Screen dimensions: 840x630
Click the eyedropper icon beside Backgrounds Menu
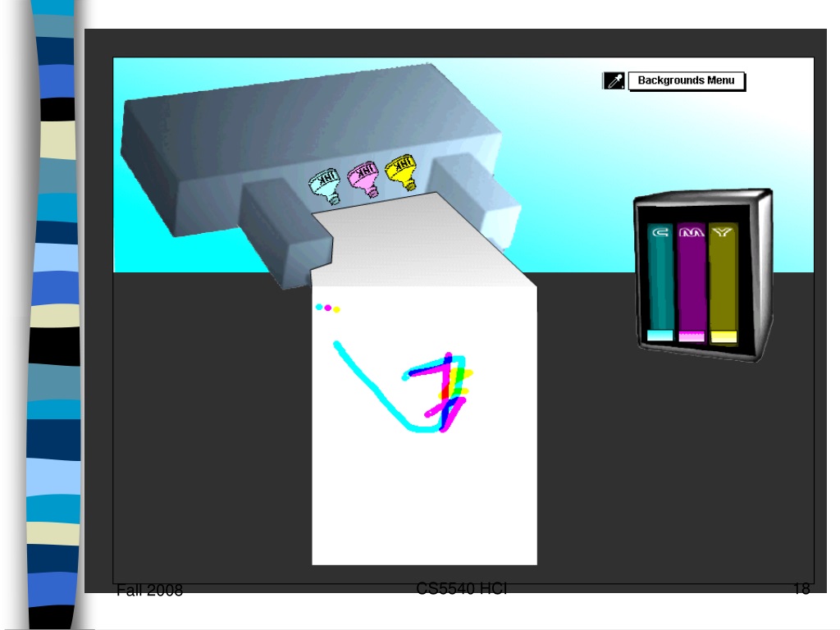(614, 81)
